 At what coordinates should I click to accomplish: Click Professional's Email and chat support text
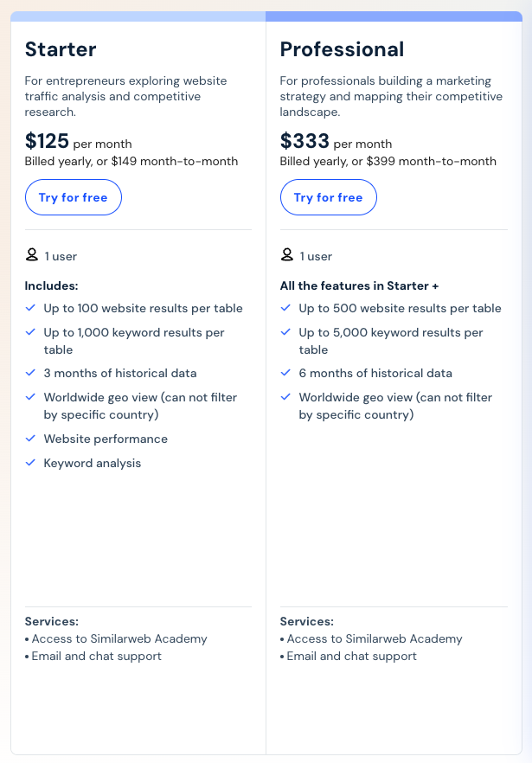(x=351, y=656)
